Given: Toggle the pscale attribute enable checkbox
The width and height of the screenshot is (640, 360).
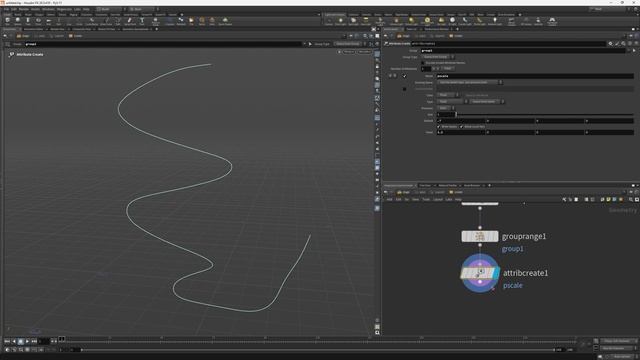Looking at the screenshot, I should [x=404, y=76].
